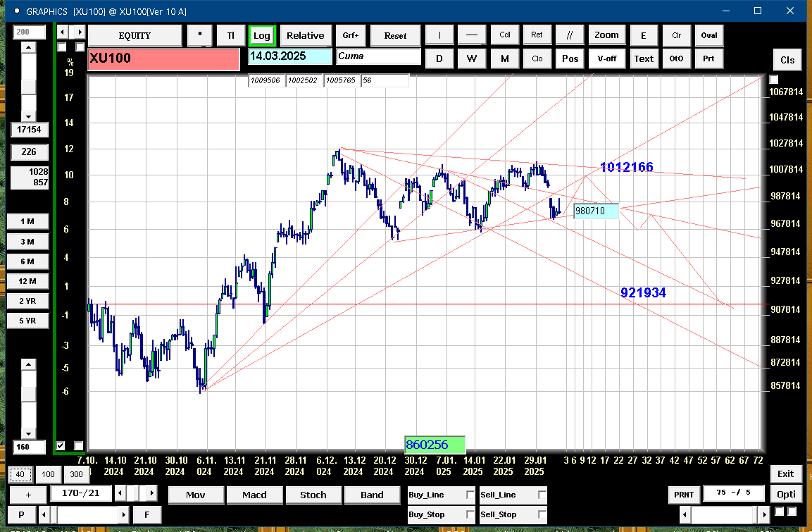Click down arrow above the 160 field
The height and width of the screenshot is (532, 812).
coord(28,434)
